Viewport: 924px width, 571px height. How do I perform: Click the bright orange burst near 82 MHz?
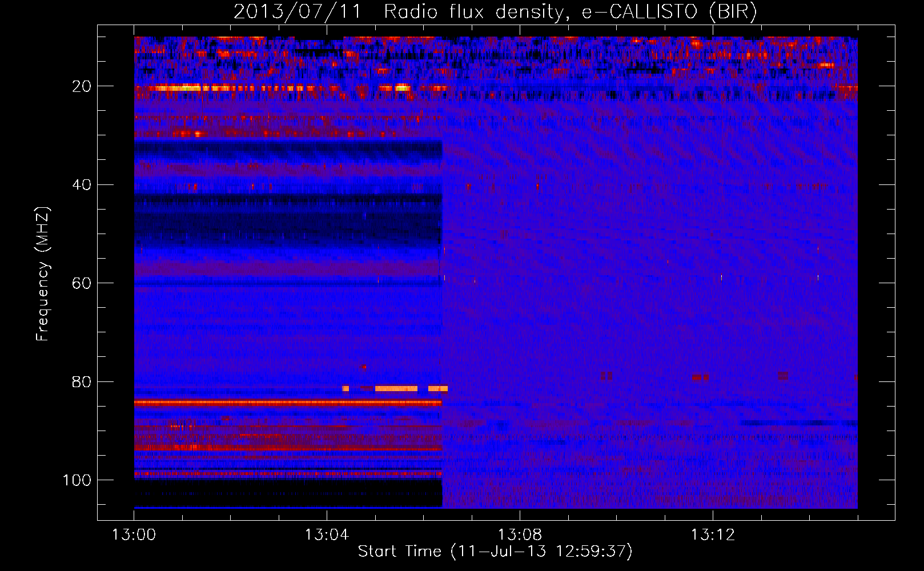click(396, 389)
